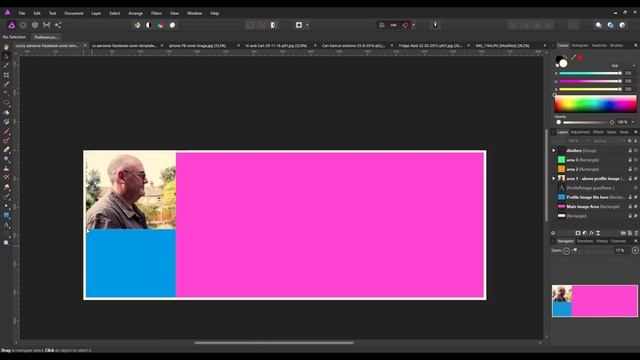Close the first Facebook cover document tab
The width and height of the screenshot is (640, 360).
coord(85,46)
